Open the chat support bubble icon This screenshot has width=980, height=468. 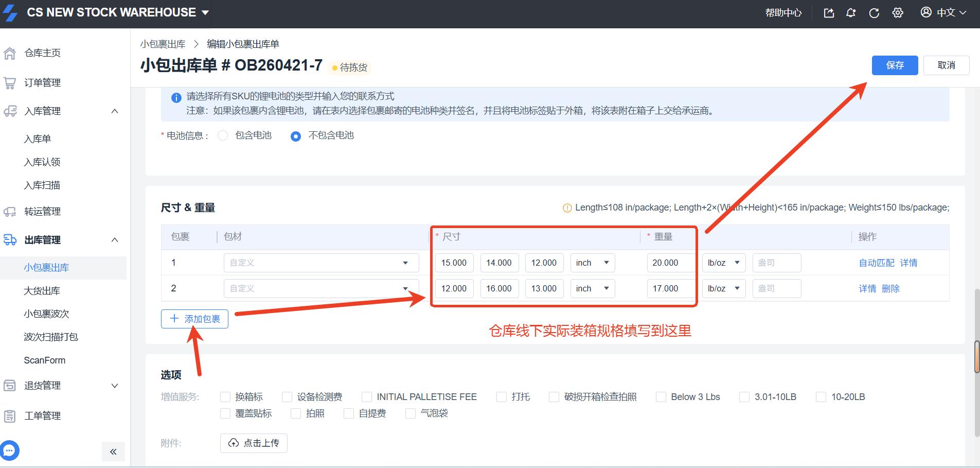10,450
